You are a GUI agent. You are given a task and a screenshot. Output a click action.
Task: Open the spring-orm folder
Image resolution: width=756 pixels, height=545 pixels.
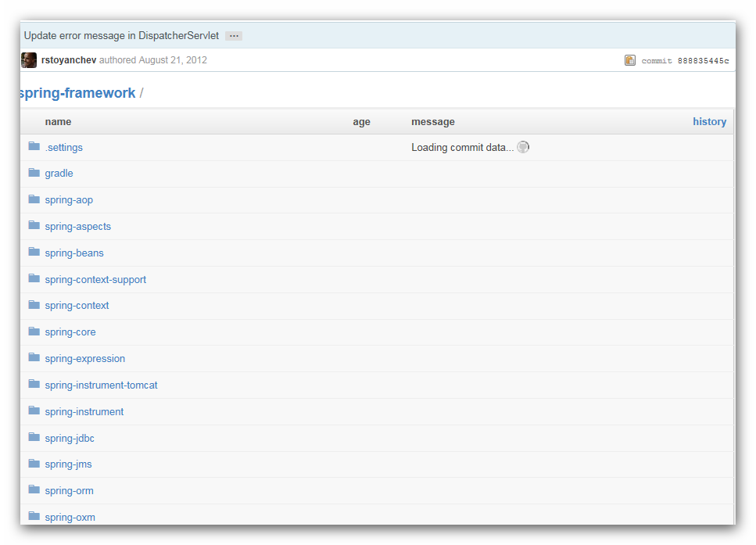[x=70, y=491]
